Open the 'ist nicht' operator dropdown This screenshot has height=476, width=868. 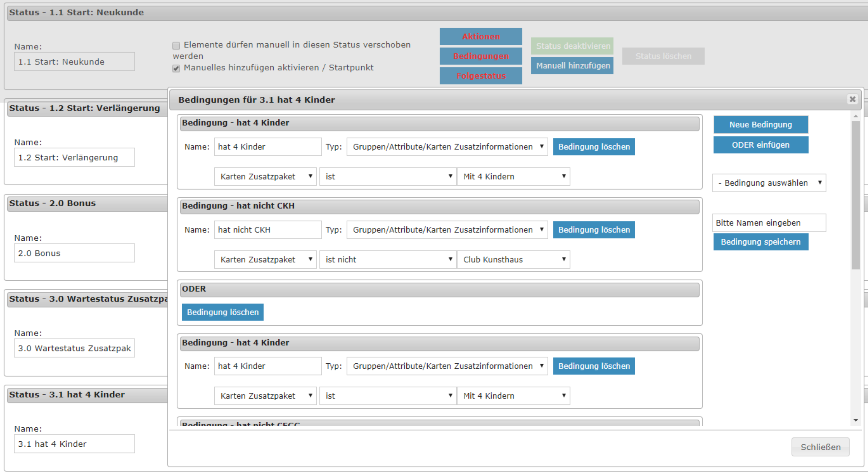(388, 259)
